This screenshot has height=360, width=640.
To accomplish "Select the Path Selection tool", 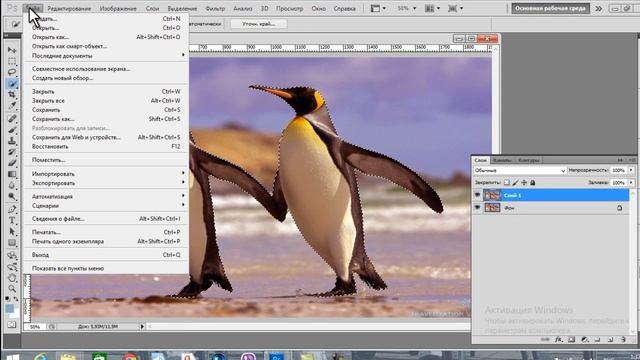I will pyautogui.click(x=12, y=231).
